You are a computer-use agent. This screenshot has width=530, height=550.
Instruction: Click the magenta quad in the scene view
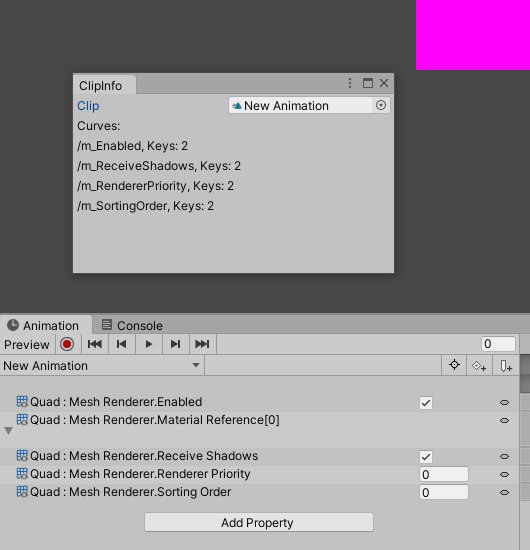pyautogui.click(x=473, y=35)
